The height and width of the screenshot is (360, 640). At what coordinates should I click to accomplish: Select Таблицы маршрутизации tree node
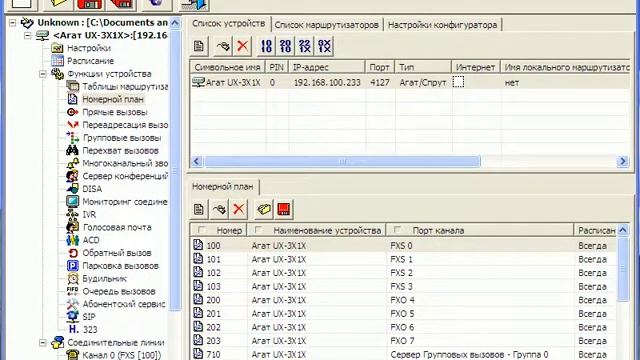click(125, 87)
